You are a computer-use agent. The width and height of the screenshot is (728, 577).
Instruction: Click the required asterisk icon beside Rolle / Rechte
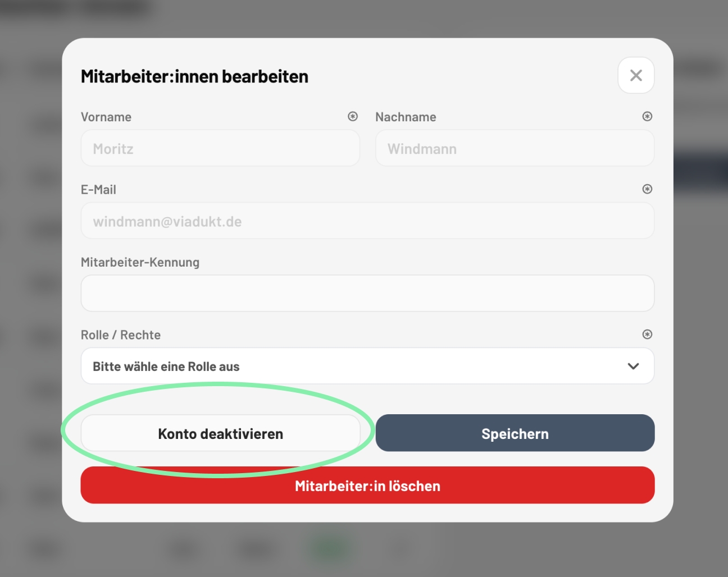point(647,335)
